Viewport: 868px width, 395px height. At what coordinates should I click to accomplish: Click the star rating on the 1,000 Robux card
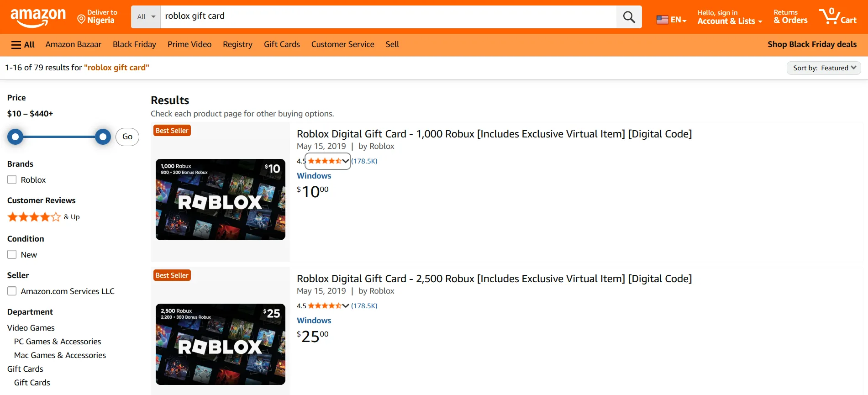(325, 161)
